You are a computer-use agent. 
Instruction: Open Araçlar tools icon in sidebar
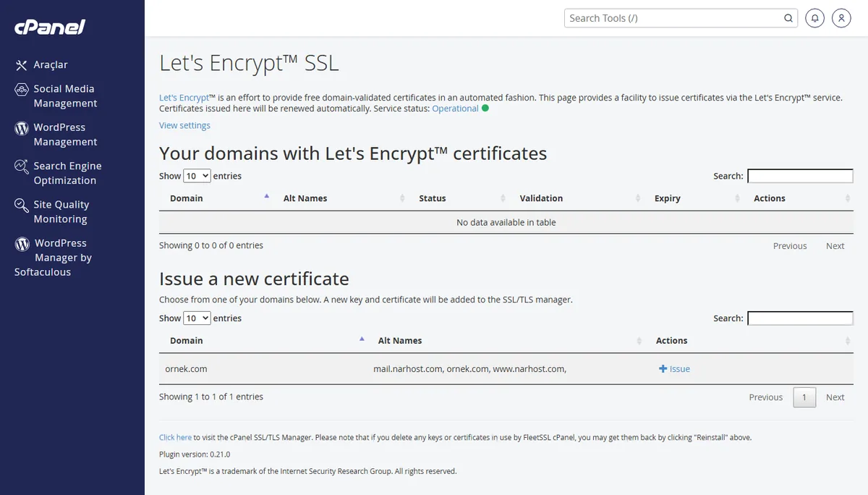(x=22, y=65)
